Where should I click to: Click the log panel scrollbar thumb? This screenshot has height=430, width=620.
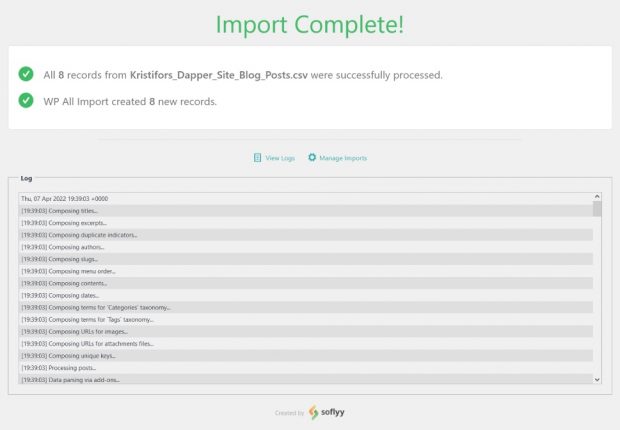[x=597, y=209]
